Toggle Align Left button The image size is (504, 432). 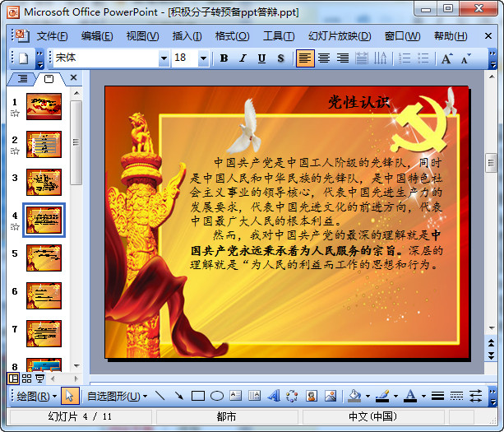tap(305, 58)
